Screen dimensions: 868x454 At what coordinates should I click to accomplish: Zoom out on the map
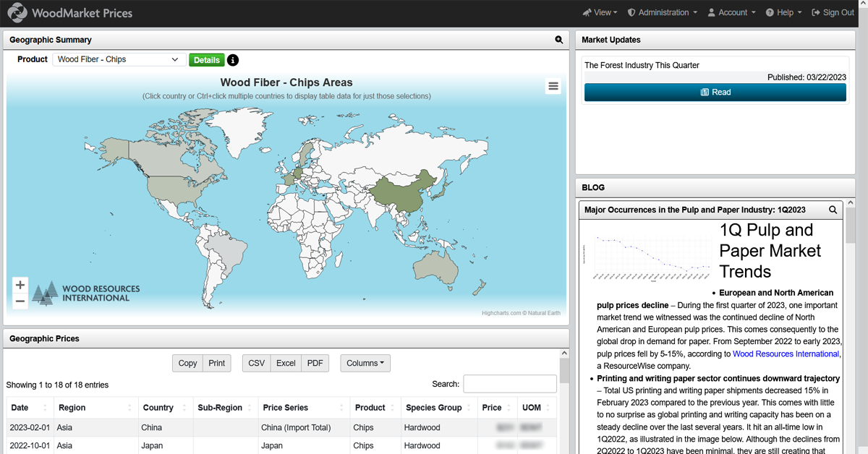click(x=20, y=301)
